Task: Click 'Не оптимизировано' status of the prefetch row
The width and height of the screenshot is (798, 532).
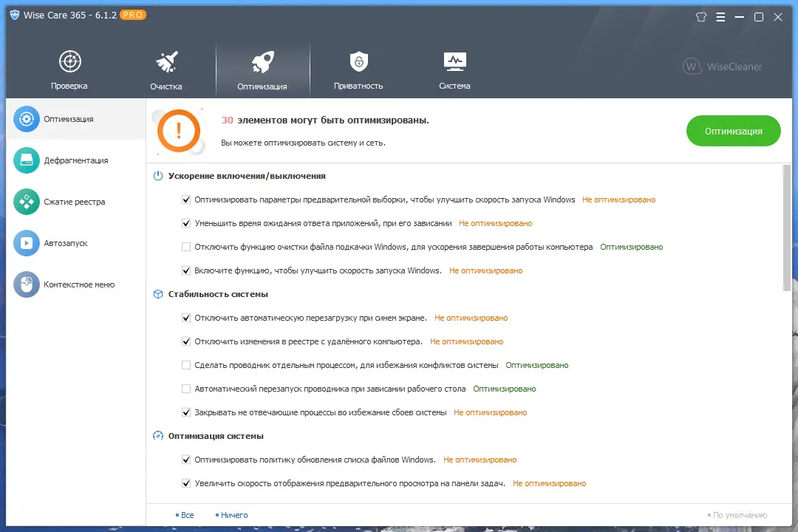Action: pyautogui.click(x=619, y=199)
